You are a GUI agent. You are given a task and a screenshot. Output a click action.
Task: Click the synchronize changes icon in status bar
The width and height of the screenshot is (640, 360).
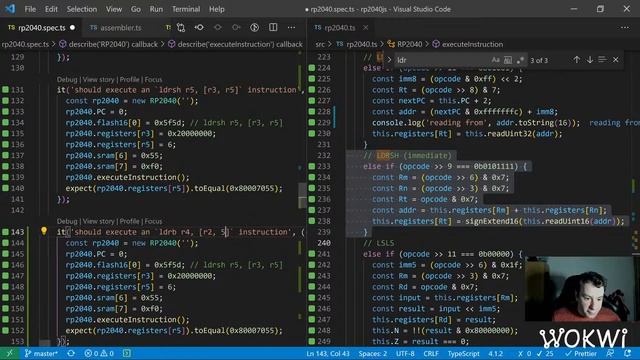point(71,353)
